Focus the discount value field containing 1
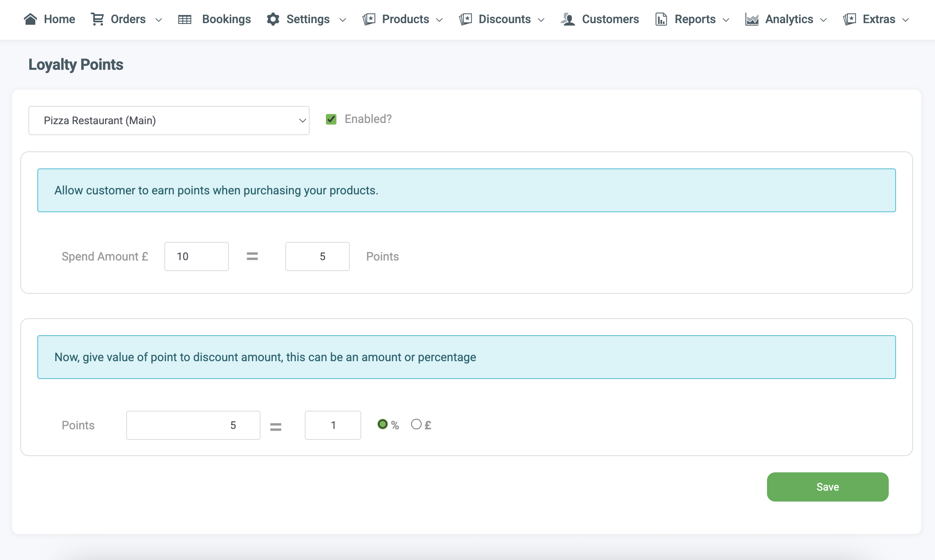 pos(333,425)
